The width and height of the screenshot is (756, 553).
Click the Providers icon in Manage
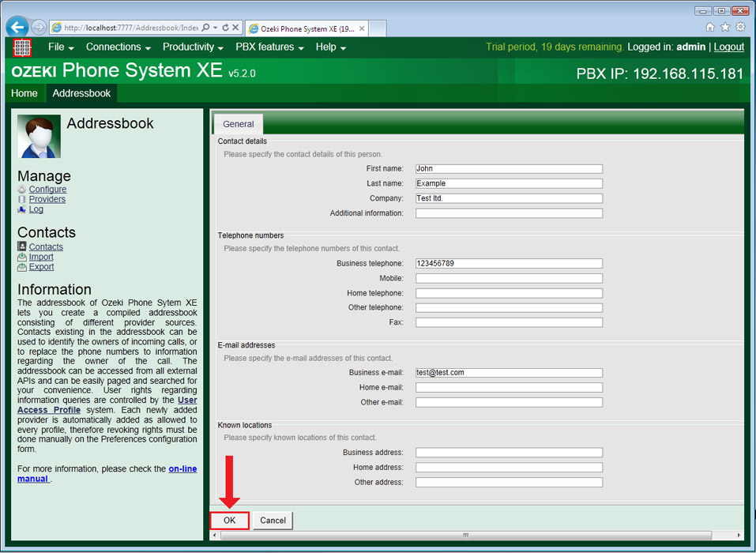point(21,199)
